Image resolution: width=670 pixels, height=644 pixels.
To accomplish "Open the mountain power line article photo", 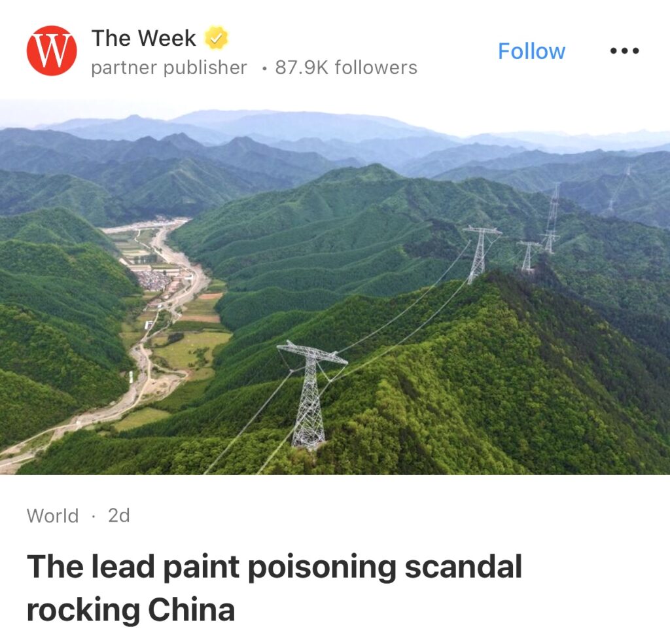I will tap(335, 287).
